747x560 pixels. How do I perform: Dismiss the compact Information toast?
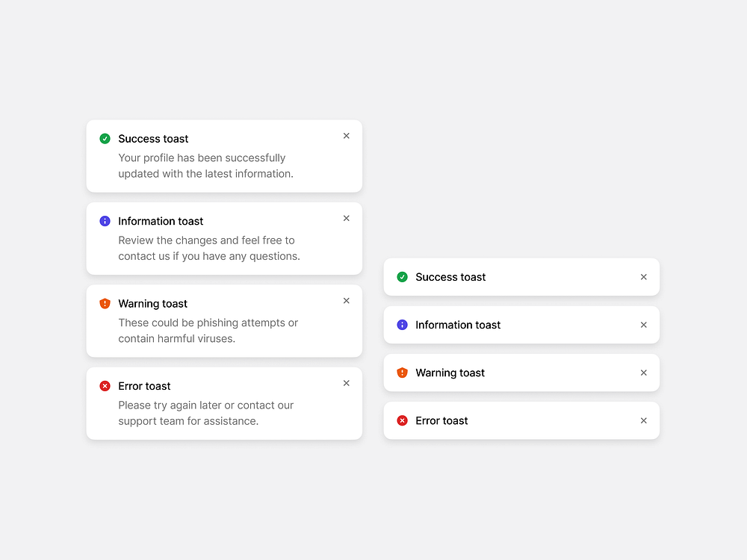point(643,325)
